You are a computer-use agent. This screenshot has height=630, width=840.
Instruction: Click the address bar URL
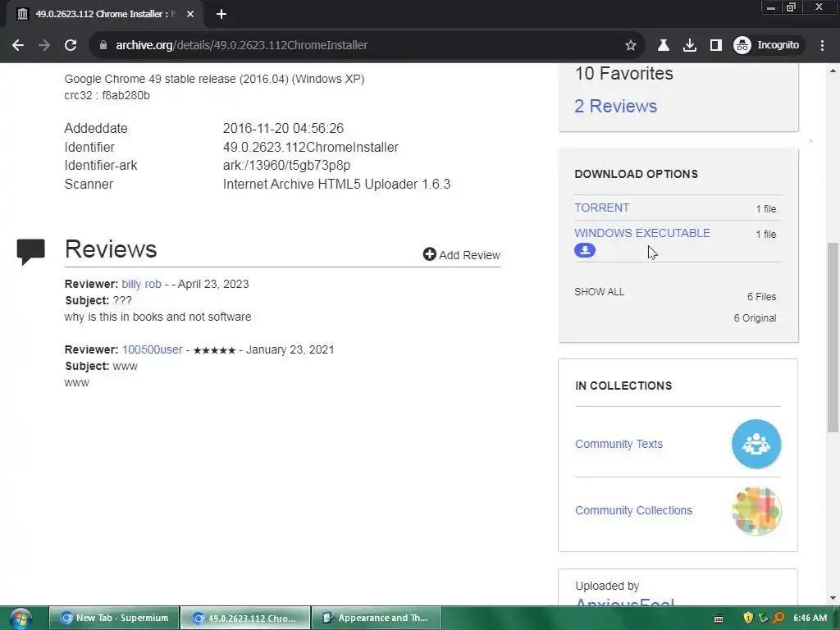[242, 45]
